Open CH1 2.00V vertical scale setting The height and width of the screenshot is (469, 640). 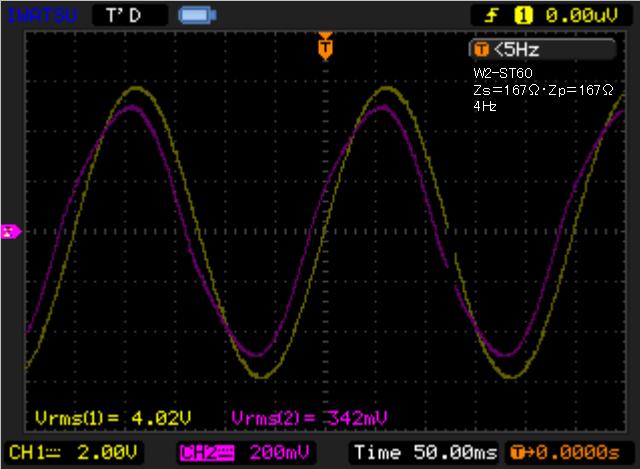tap(111, 453)
